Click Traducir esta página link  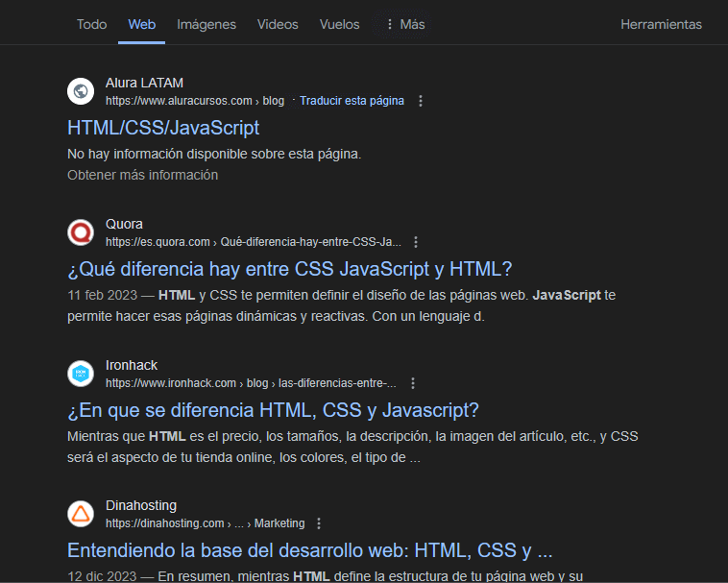pyautogui.click(x=352, y=101)
